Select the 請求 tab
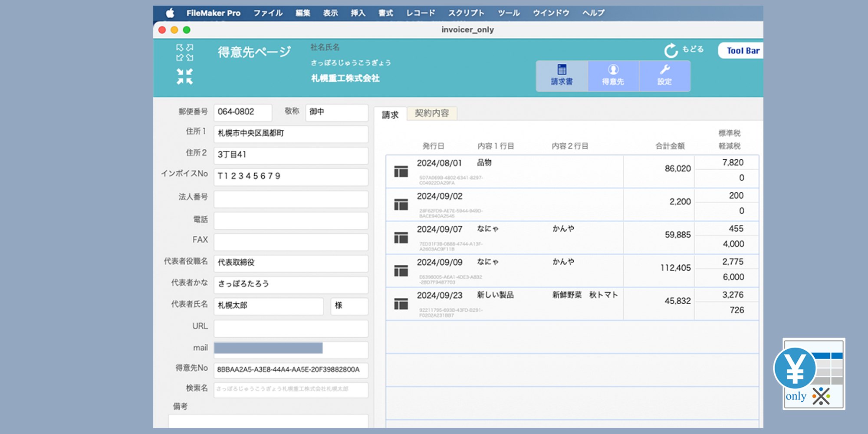 tap(390, 115)
